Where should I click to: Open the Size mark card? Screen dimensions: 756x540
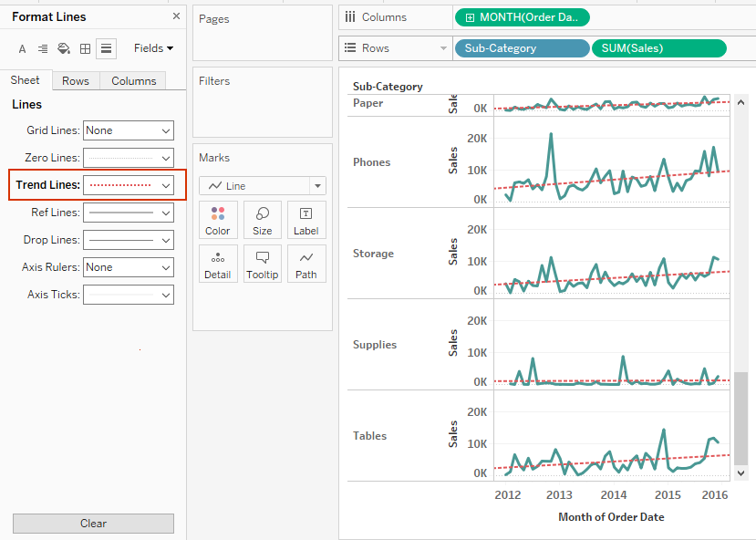coord(262,219)
